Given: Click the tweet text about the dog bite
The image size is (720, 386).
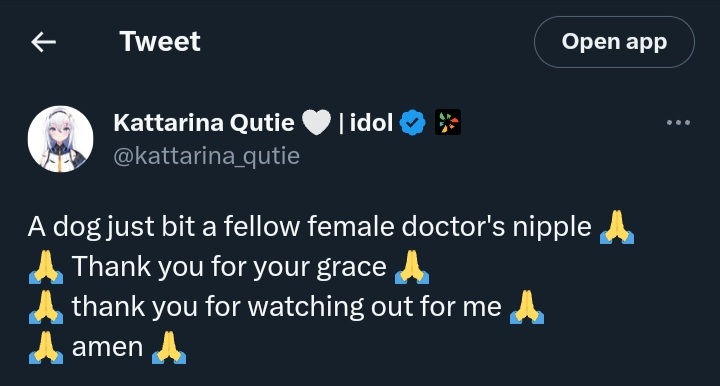Looking at the screenshot, I should coord(309,227).
